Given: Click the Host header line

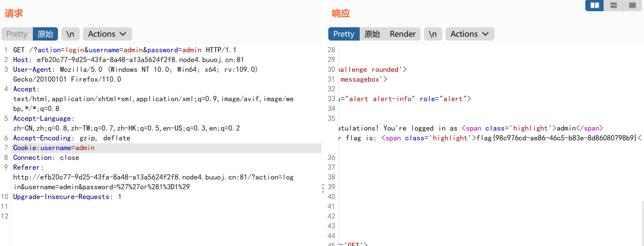Looking at the screenshot, I should pyautogui.click(x=129, y=60).
